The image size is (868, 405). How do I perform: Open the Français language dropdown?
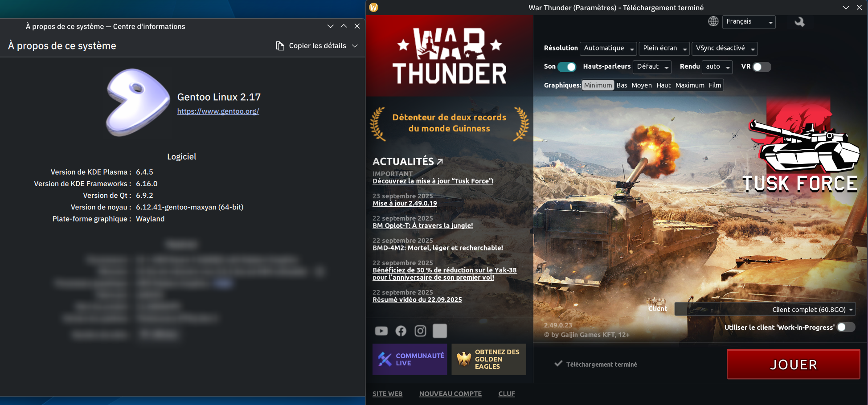tap(749, 22)
